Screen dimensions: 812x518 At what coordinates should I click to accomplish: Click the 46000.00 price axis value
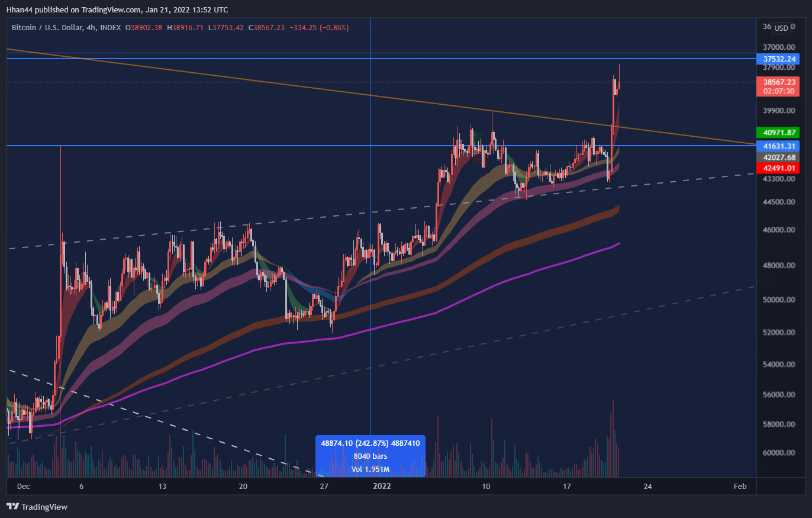pyautogui.click(x=779, y=230)
